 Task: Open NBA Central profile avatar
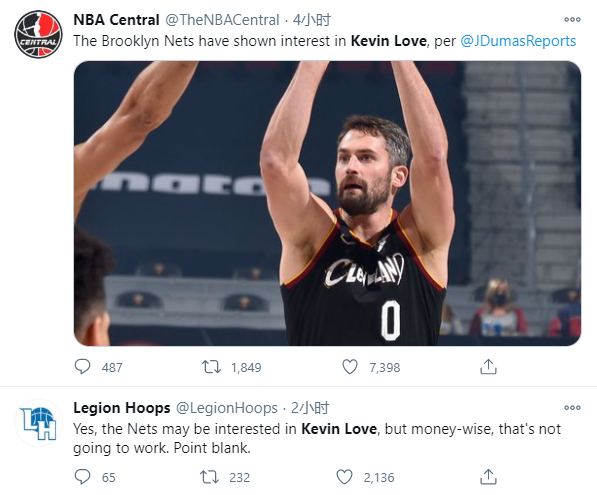pos(38,34)
